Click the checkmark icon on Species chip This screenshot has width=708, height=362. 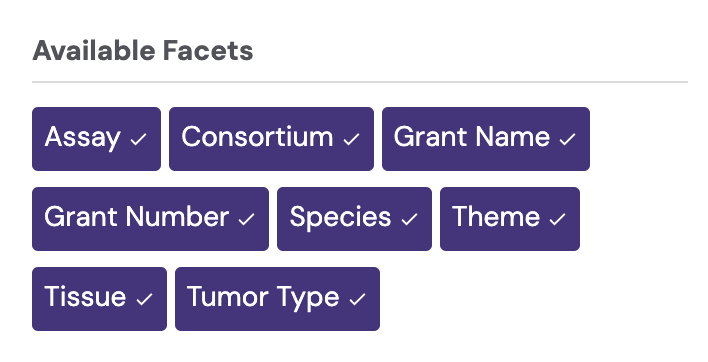[410, 219]
